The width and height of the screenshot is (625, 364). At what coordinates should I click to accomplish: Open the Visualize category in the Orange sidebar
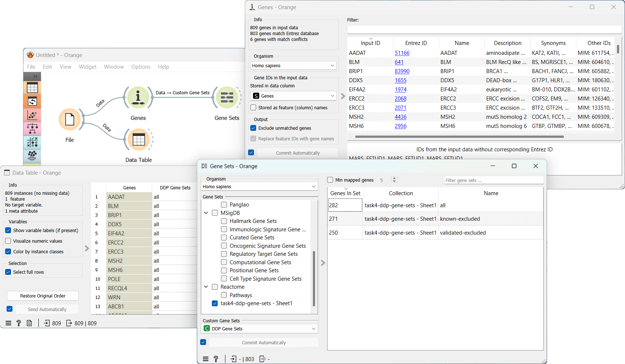point(32,115)
